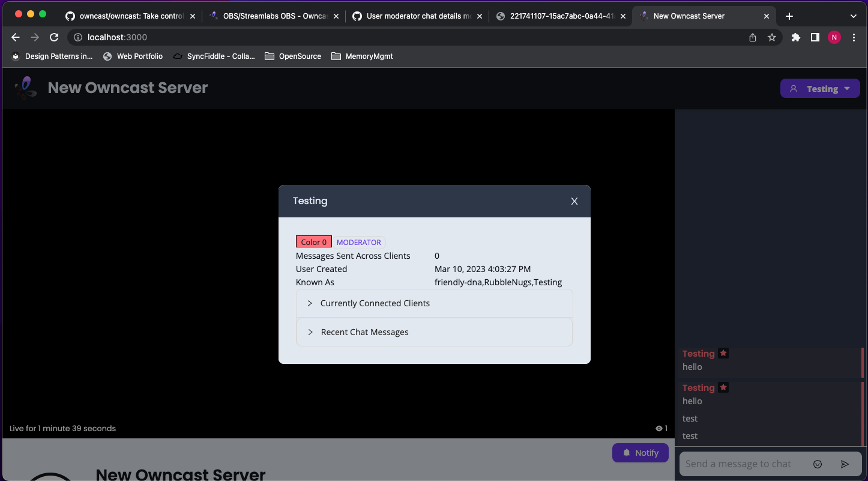This screenshot has height=481, width=868.
Task: Select the Color 0 swatch label
Action: [x=313, y=241]
